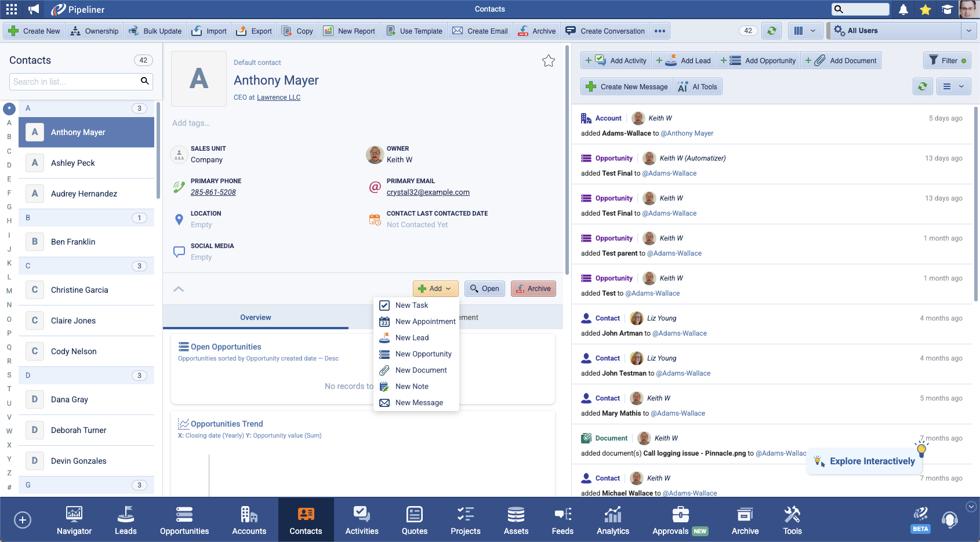Open the app grid launcher icon

pyautogui.click(x=12, y=9)
